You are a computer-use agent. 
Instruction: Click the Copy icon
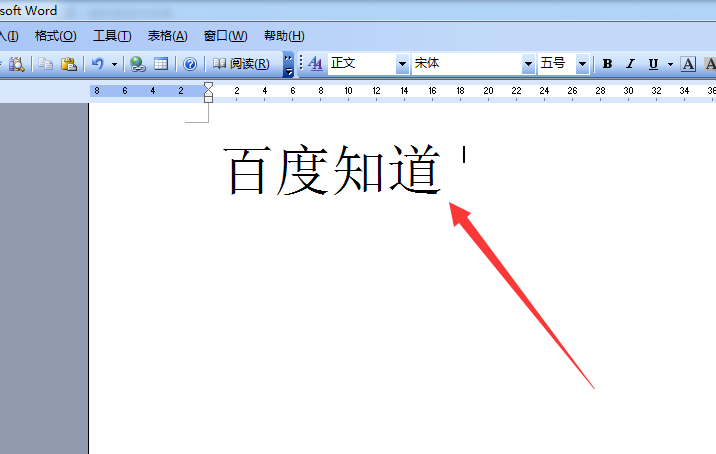tap(45, 63)
